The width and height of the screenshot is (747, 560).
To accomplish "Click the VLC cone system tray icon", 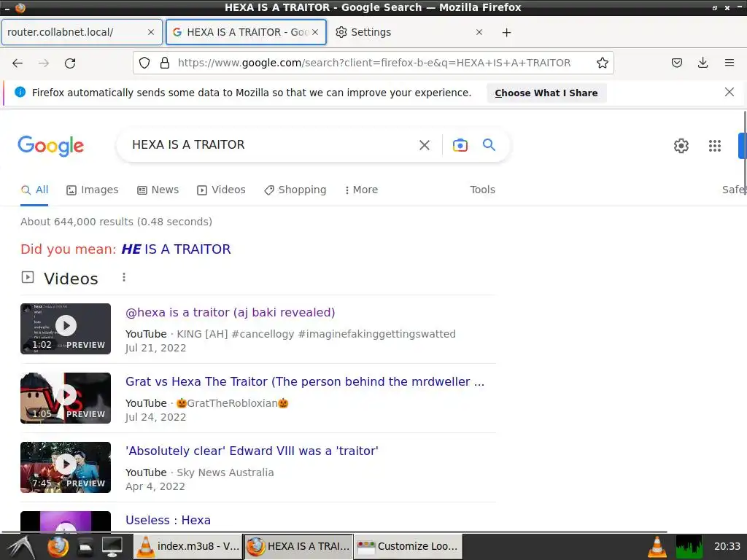I will [657, 547].
